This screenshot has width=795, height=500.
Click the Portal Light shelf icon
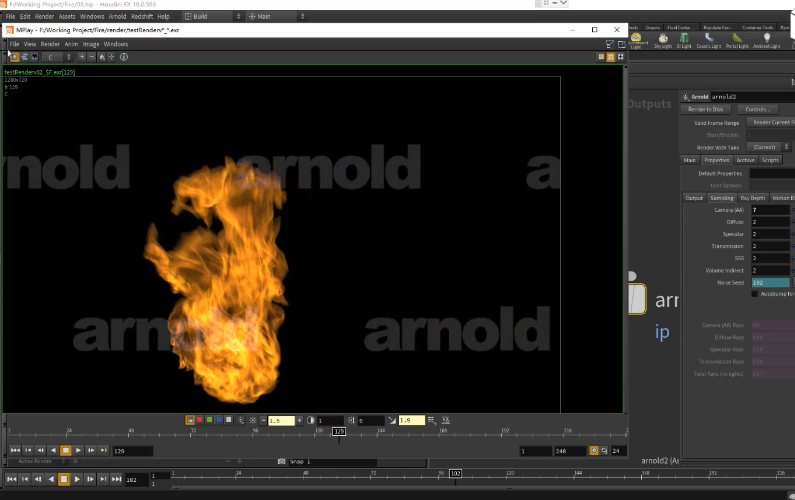[736, 40]
